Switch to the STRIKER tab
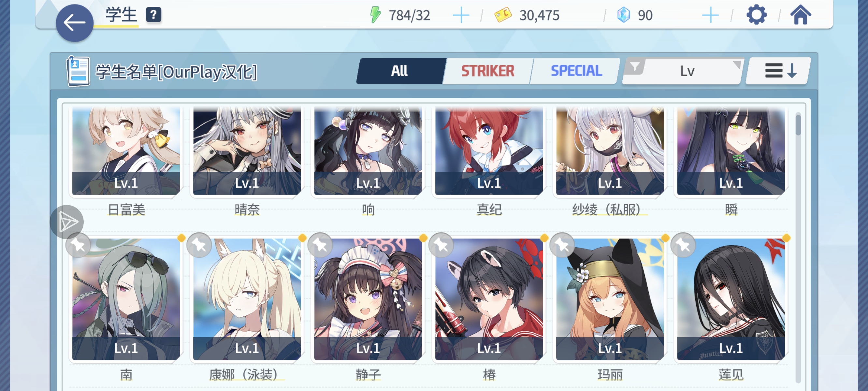 click(487, 71)
